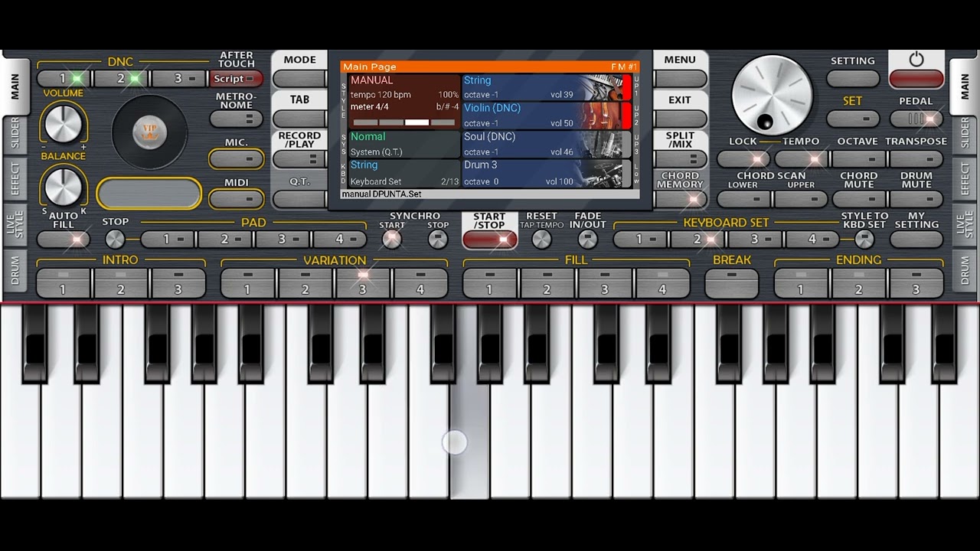The height and width of the screenshot is (551, 980).
Task: Select Keyboard Set 4
Action: [812, 240]
